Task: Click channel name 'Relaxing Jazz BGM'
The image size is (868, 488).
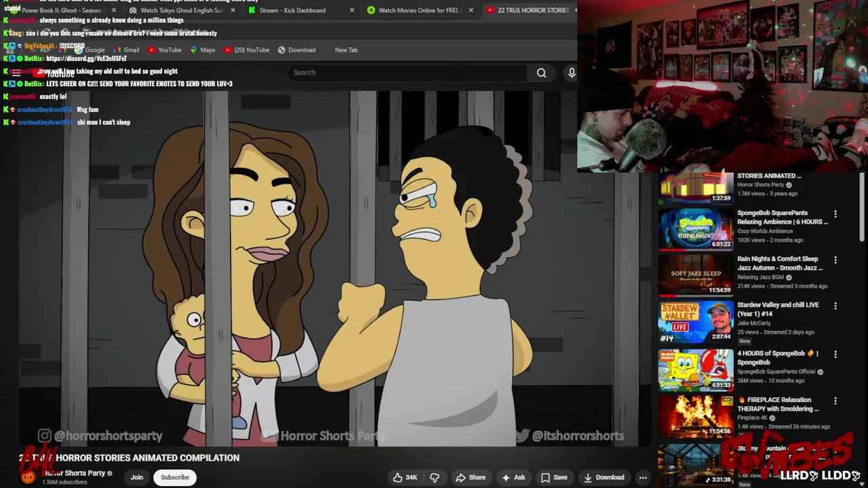Action: click(x=760, y=277)
